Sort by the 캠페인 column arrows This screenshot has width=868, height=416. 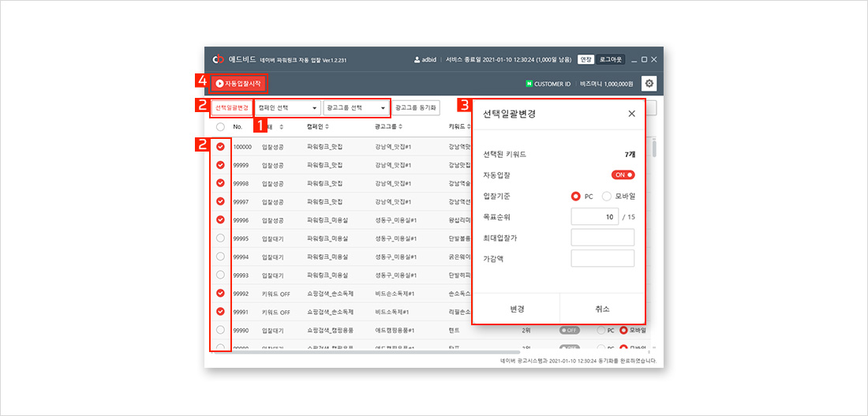tap(327, 127)
